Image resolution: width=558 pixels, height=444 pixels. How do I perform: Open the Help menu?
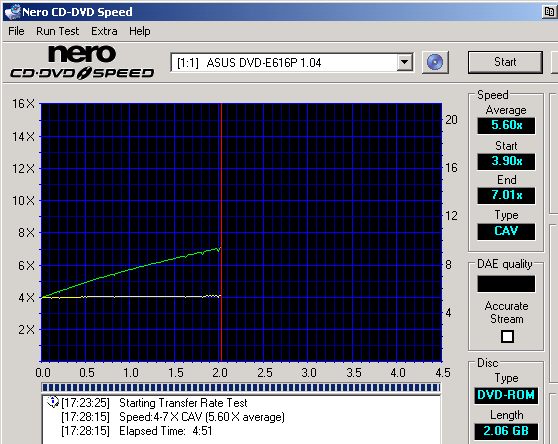click(140, 31)
